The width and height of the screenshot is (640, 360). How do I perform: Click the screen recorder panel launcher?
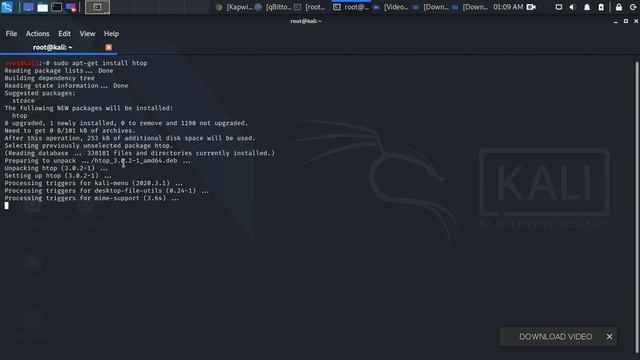[71, 7]
